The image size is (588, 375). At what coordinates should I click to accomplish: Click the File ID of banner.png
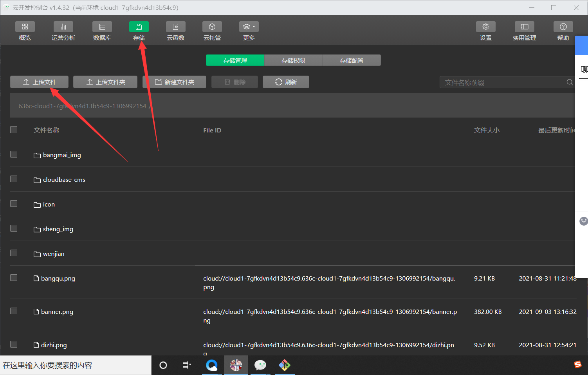click(x=330, y=316)
